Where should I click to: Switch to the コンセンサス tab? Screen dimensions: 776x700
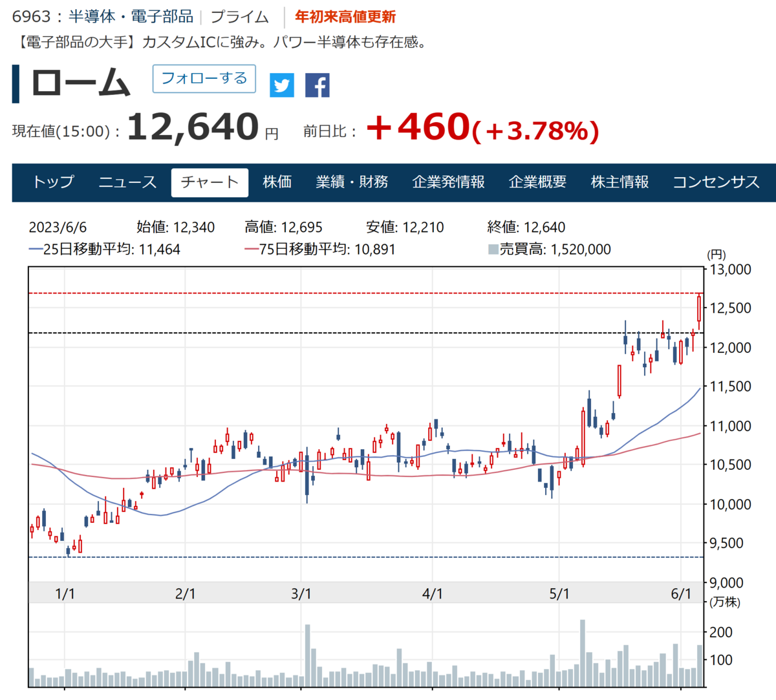click(716, 182)
